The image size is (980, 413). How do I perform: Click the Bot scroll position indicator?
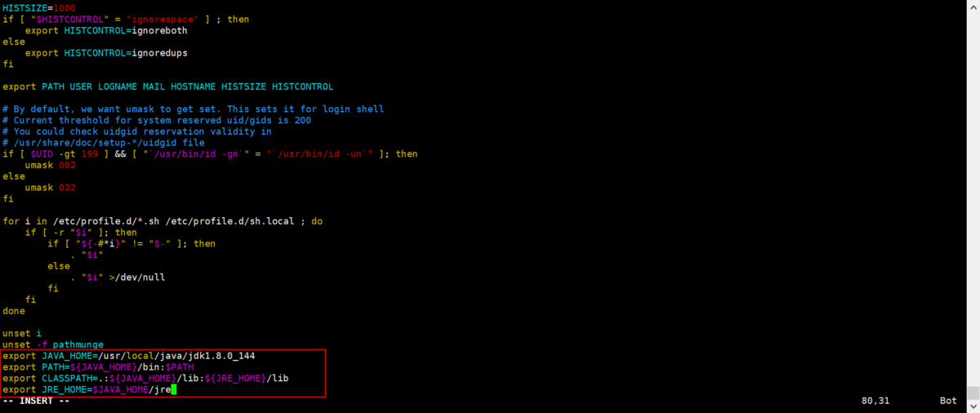[948, 402]
